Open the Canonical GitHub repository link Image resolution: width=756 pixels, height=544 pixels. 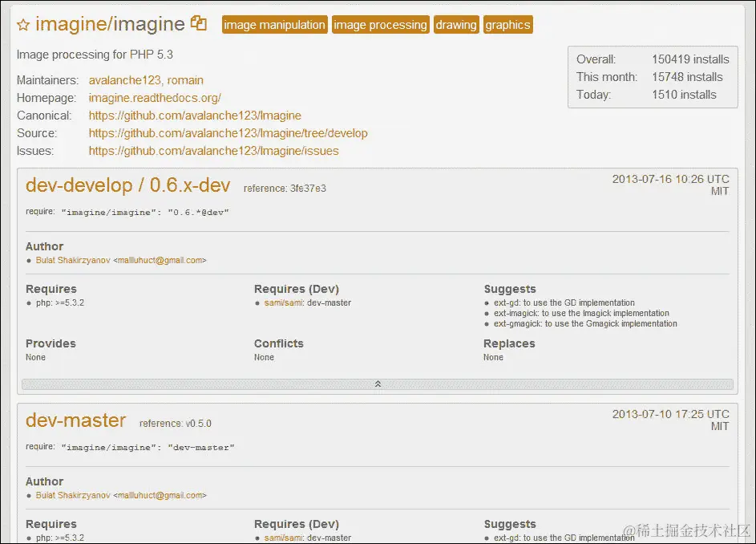[195, 116]
